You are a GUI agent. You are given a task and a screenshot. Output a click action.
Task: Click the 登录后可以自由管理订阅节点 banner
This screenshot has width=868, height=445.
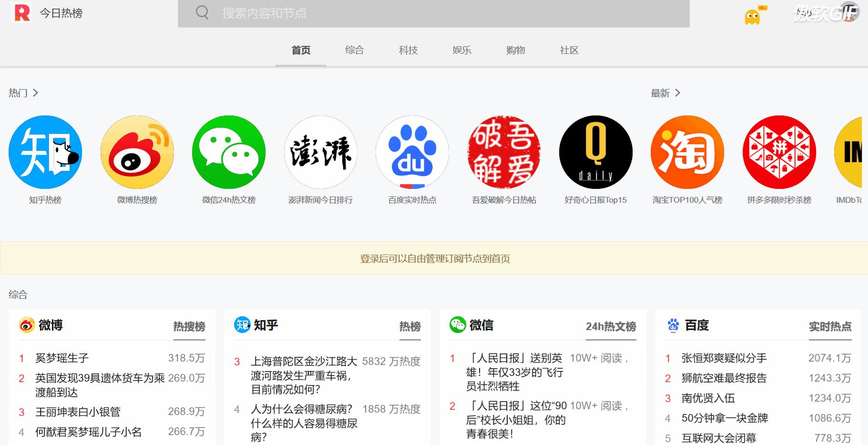point(434,259)
